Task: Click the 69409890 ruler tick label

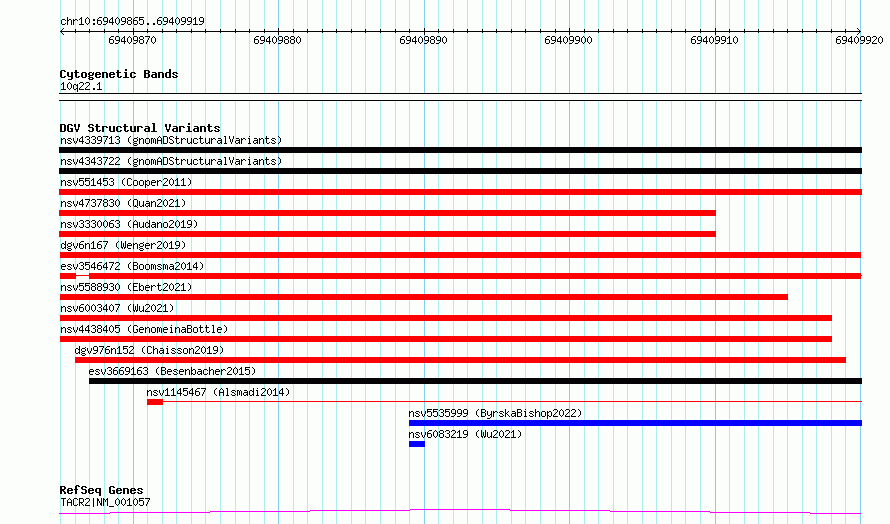Action: click(x=423, y=40)
